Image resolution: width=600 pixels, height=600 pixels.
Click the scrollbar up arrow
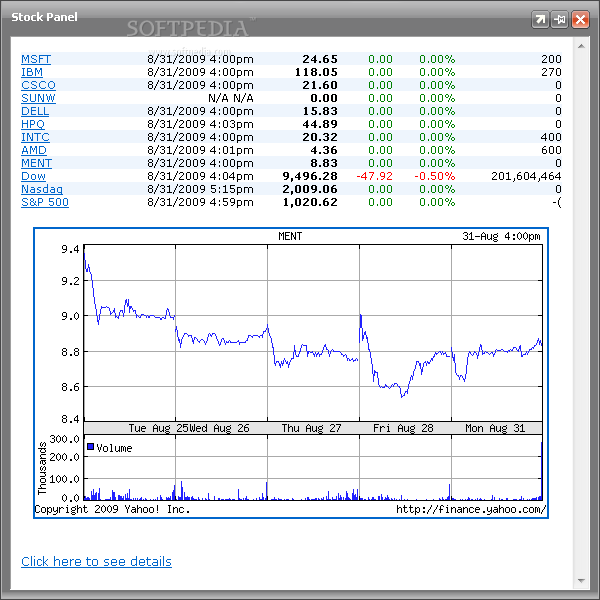(x=581, y=46)
